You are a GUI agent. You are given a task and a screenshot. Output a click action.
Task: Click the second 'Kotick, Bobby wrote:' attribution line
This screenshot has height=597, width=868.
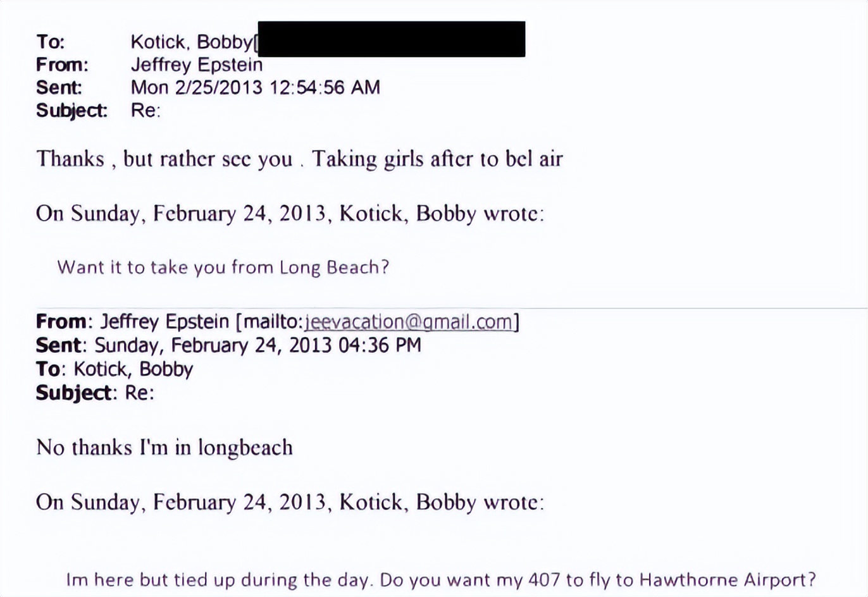(290, 502)
